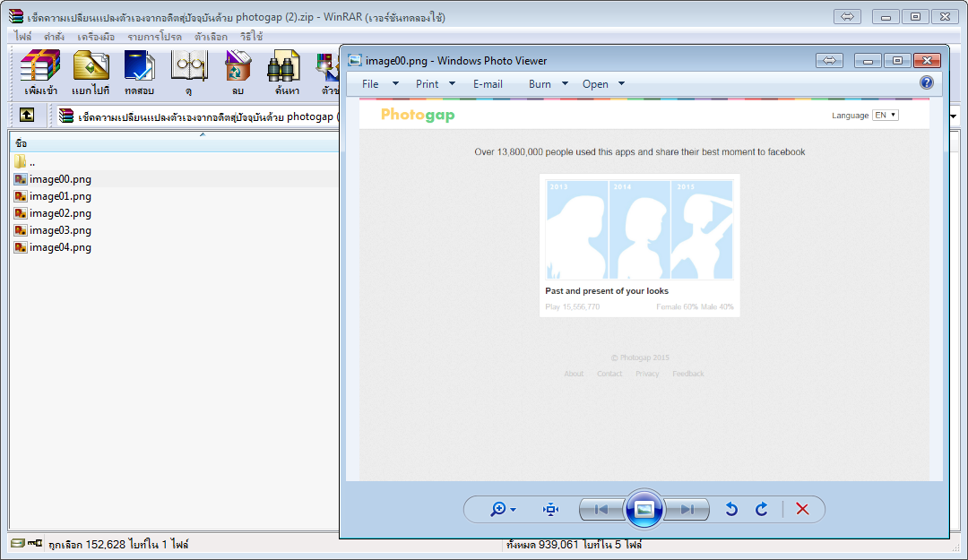Select image02.png in the archive list

(174, 213)
